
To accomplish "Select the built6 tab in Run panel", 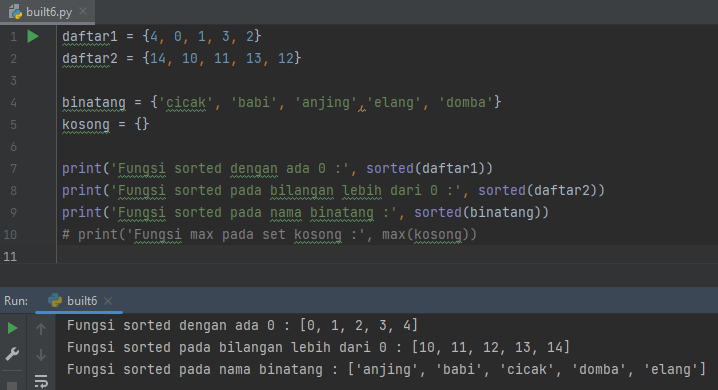I will point(79,301).
